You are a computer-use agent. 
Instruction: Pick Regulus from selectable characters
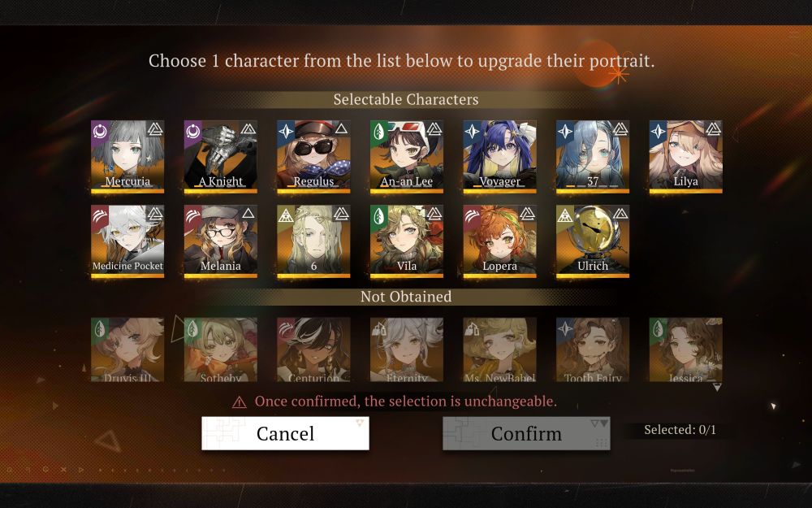point(313,157)
